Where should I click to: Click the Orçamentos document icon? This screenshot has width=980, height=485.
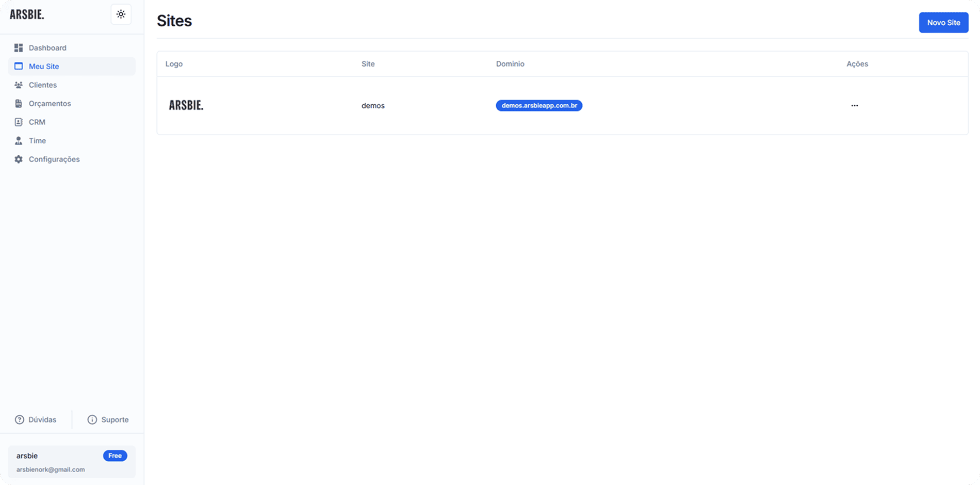[x=19, y=104]
